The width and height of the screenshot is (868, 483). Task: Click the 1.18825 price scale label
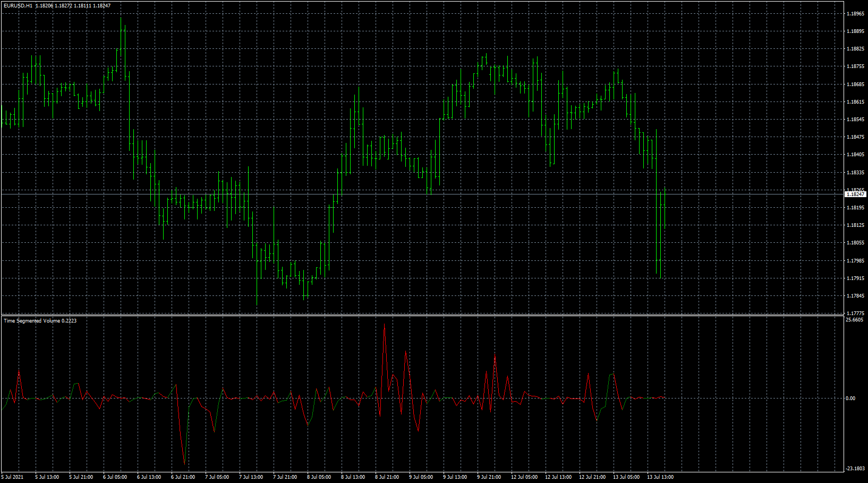(855, 49)
